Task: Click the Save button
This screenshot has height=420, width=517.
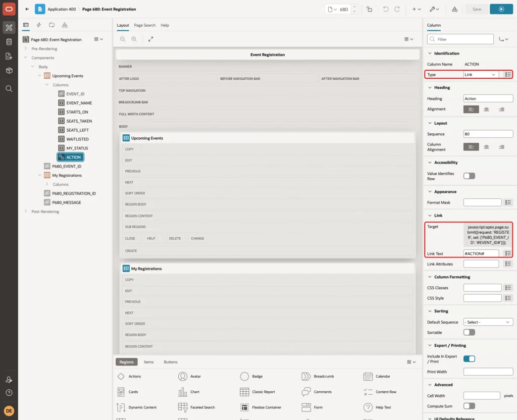Action: click(477, 9)
